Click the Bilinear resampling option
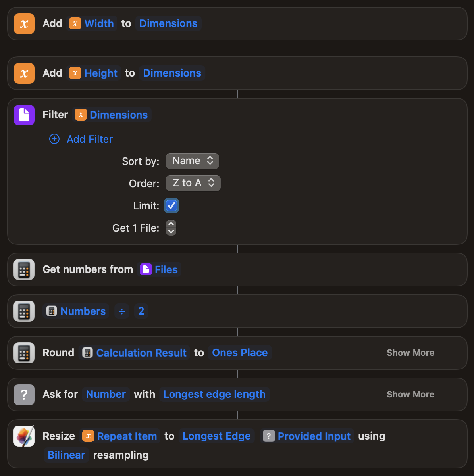The height and width of the screenshot is (476, 474). [66, 455]
